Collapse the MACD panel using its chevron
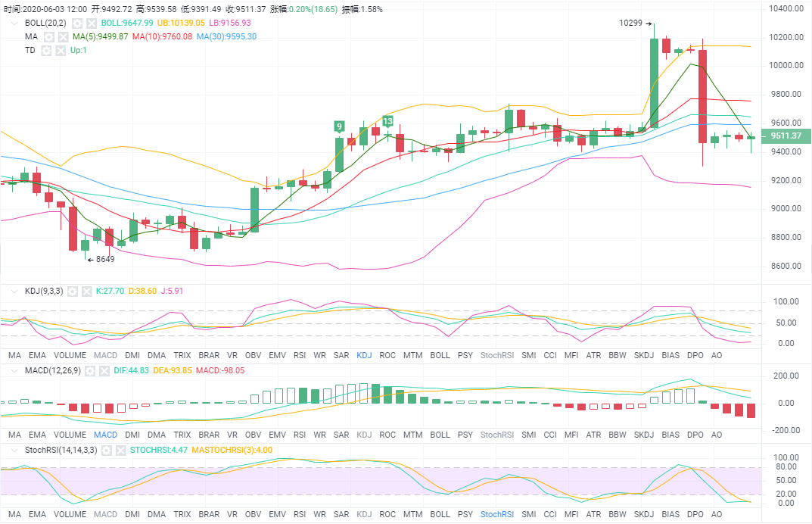The height and width of the screenshot is (524, 812). pyautogui.click(x=13, y=371)
